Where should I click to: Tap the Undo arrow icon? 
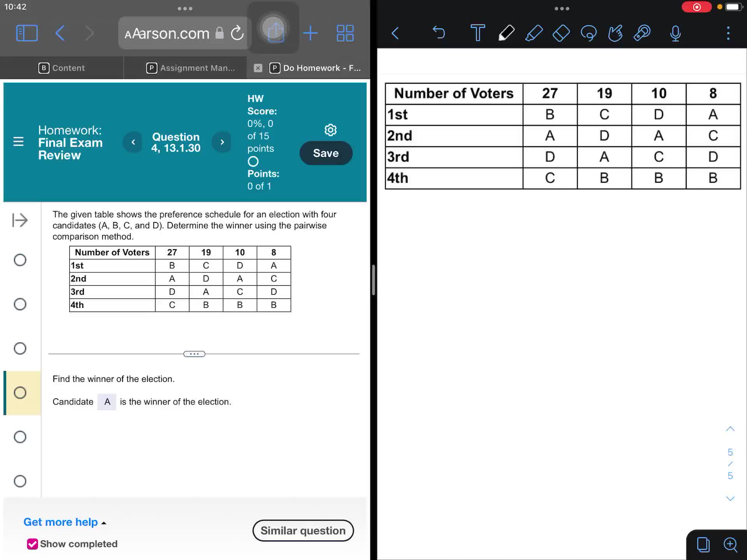click(438, 33)
